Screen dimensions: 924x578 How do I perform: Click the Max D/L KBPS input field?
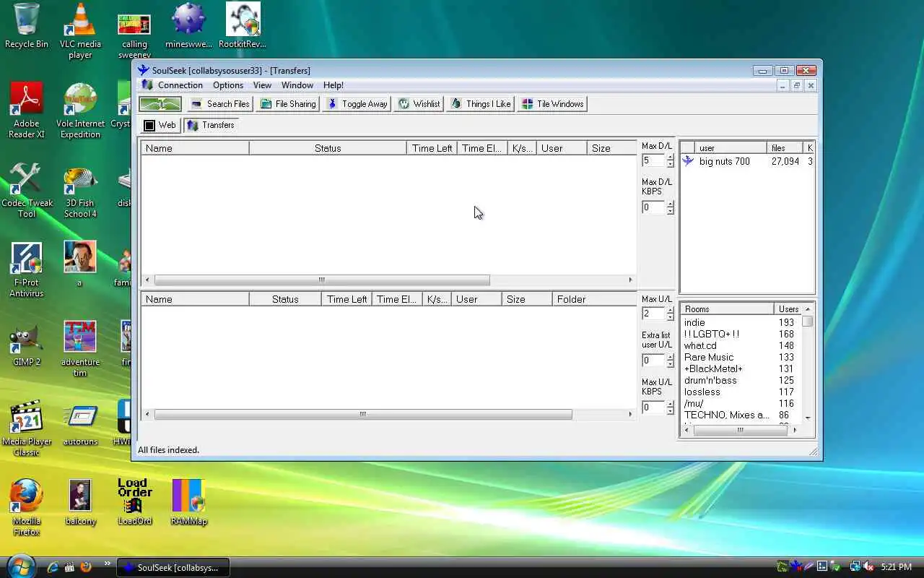click(x=653, y=207)
